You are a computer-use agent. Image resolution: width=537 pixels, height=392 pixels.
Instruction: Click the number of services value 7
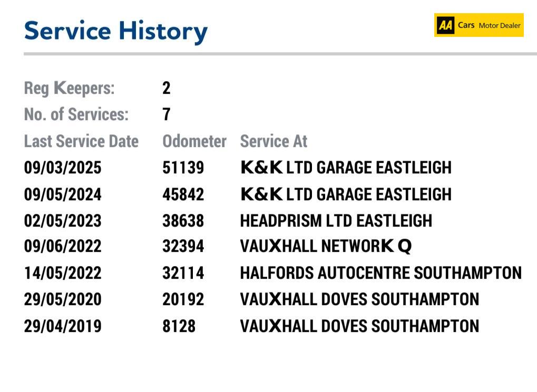(x=167, y=114)
